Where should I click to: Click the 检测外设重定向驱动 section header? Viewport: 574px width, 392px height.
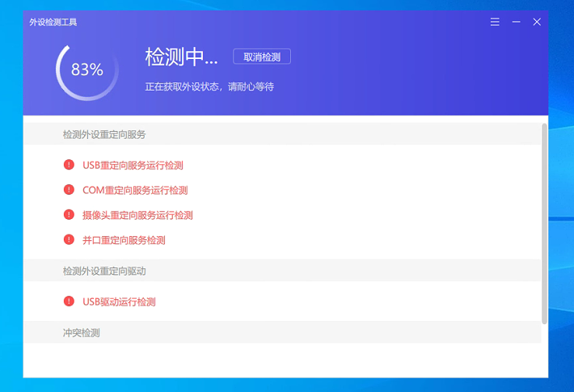coord(282,271)
